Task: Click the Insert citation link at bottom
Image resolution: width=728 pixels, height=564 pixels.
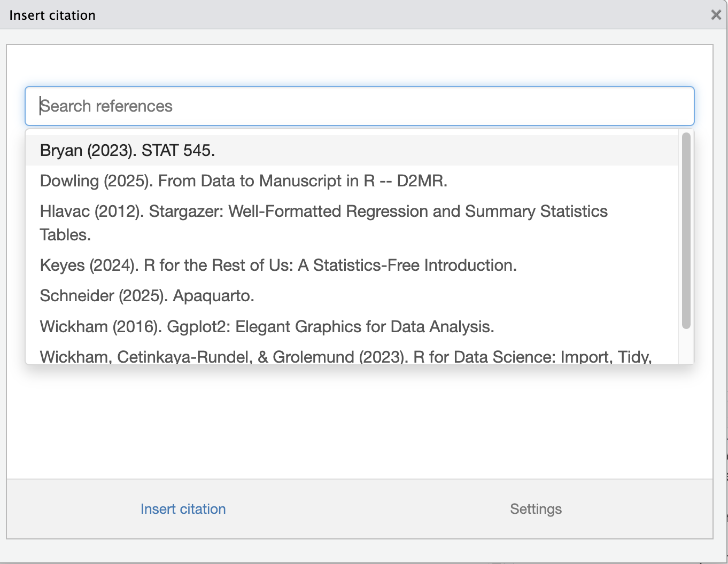Action: coord(183,509)
